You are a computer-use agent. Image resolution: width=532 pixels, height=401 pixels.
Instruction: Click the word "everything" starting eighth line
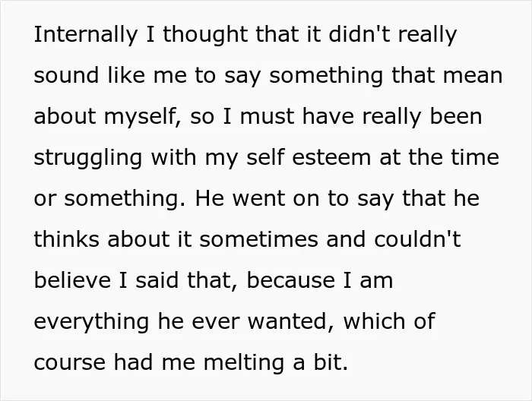91,322
